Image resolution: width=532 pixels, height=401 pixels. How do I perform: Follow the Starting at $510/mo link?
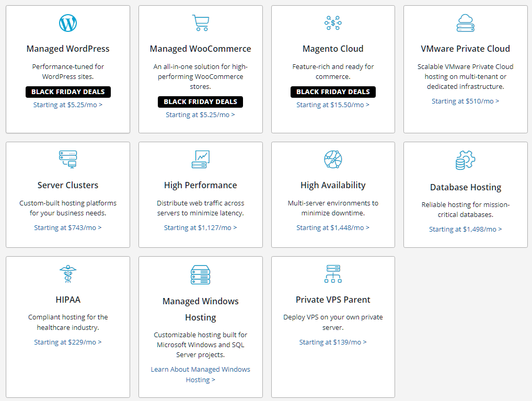(465, 101)
